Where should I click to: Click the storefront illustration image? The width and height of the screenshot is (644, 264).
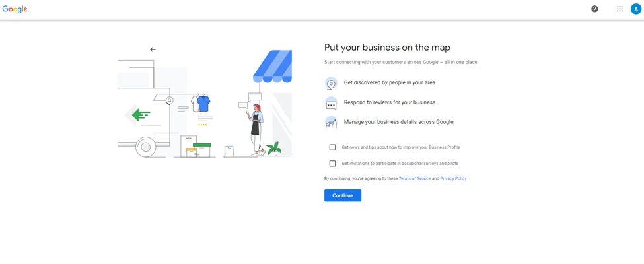[x=205, y=104]
